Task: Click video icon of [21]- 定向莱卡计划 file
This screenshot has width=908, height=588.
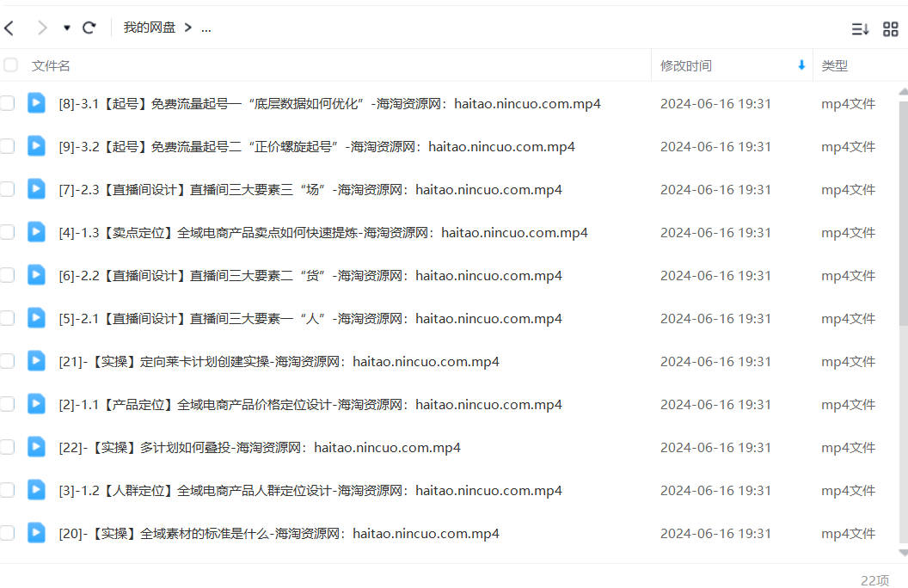Action: 36,360
